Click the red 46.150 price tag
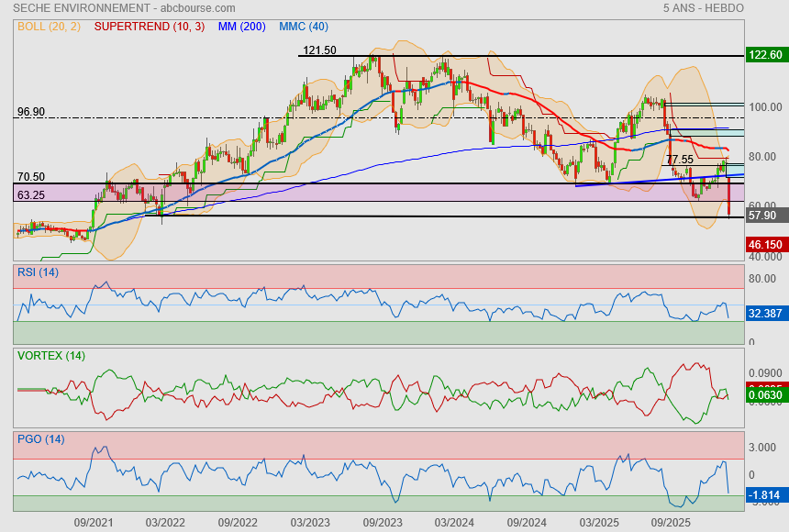Viewport: 789px width, 532px height. coord(766,245)
